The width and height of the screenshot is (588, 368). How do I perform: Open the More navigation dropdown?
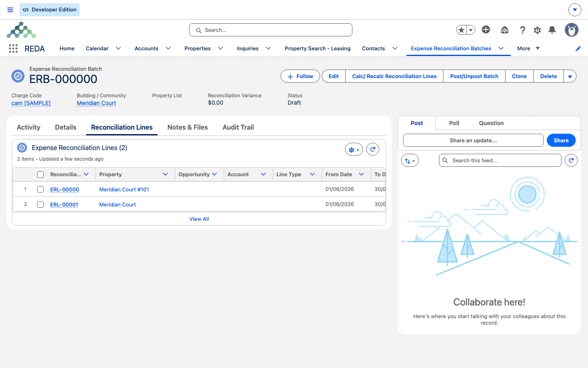pyautogui.click(x=528, y=48)
